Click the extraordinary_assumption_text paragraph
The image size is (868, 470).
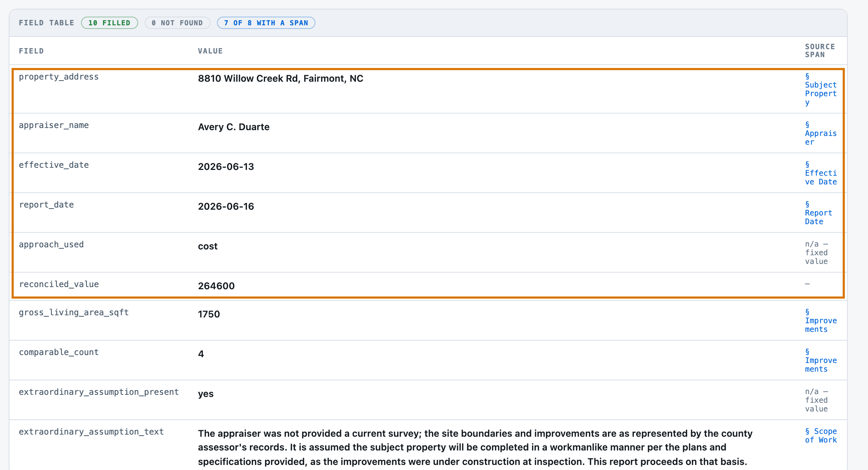coord(475,447)
